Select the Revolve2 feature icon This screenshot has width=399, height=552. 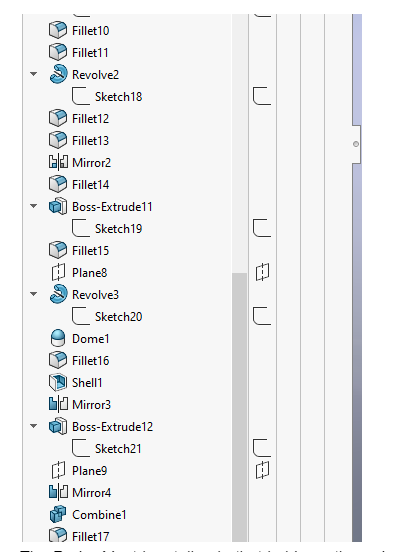(58, 74)
